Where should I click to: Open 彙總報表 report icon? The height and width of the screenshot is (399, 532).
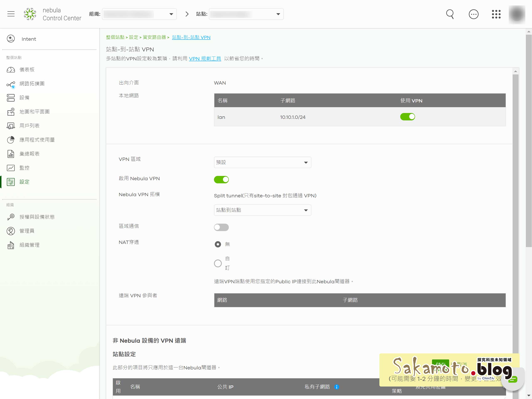coord(11,154)
